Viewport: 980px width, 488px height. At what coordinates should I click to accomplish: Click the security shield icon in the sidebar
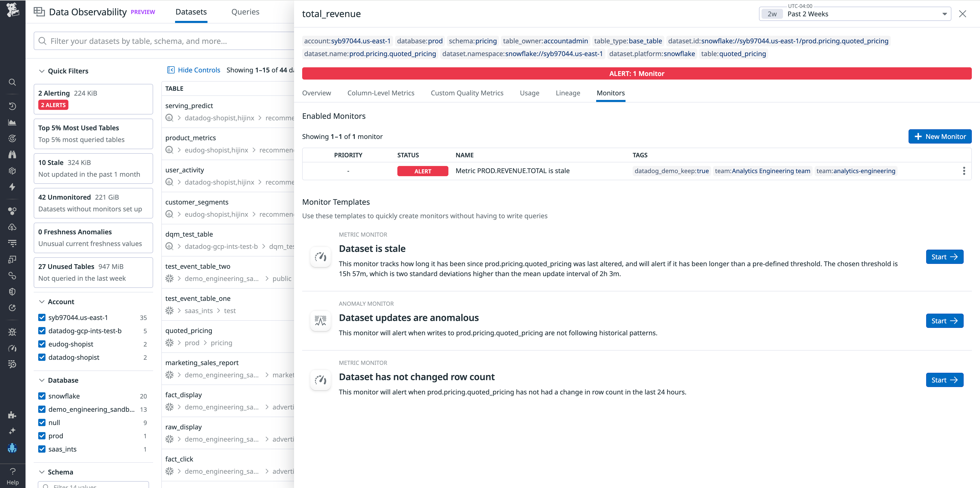[x=12, y=291]
